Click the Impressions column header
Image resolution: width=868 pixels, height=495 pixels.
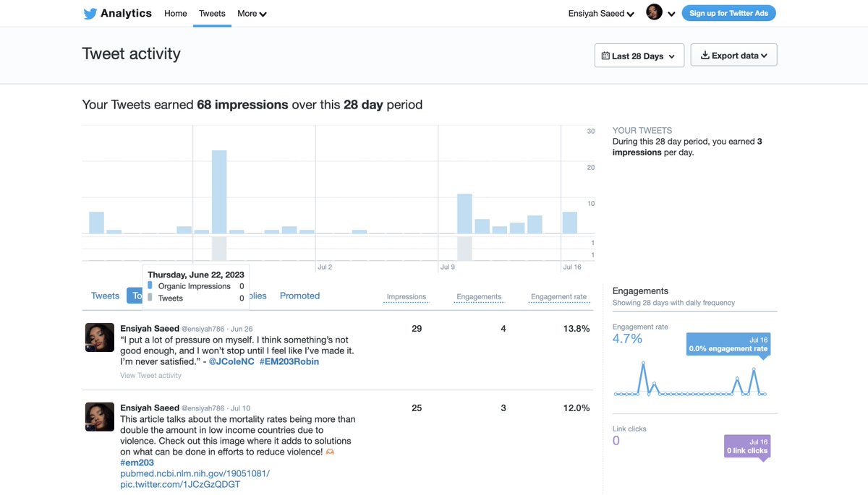click(x=407, y=297)
